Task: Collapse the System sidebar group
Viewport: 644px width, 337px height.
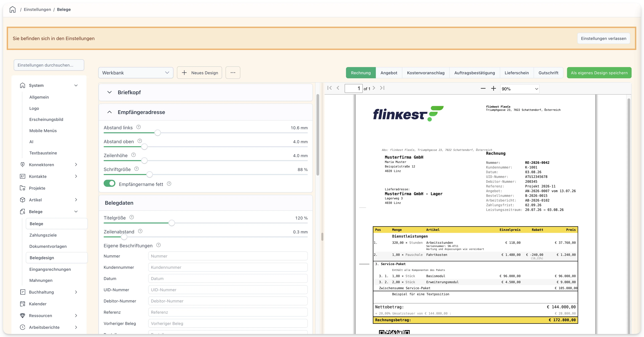Action: (x=76, y=86)
